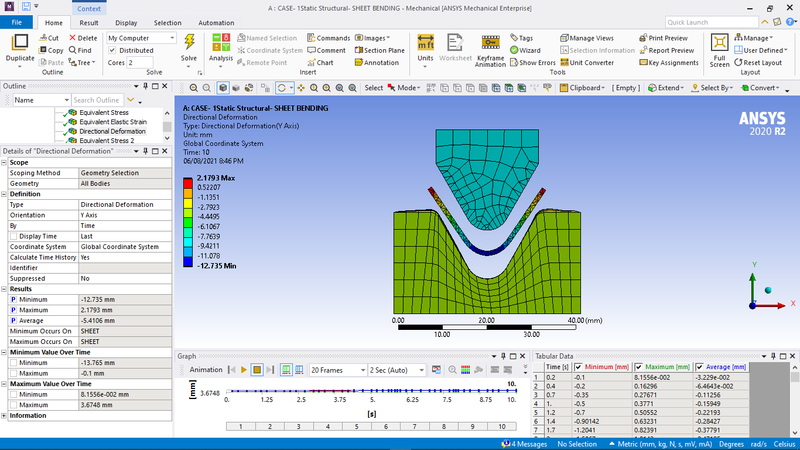
Task: Toggle the Distributed checkbox
Action: [112, 50]
